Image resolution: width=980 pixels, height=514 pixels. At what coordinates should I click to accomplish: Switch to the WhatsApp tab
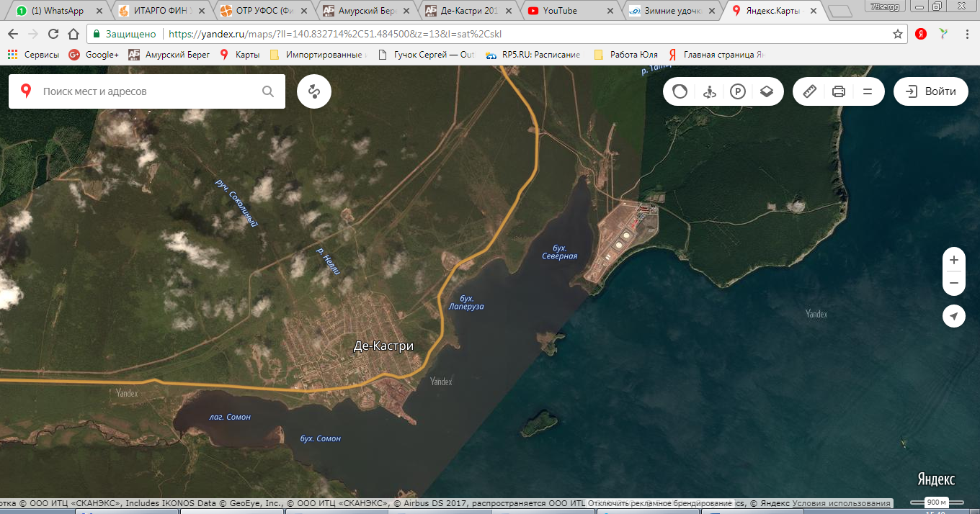click(x=56, y=11)
